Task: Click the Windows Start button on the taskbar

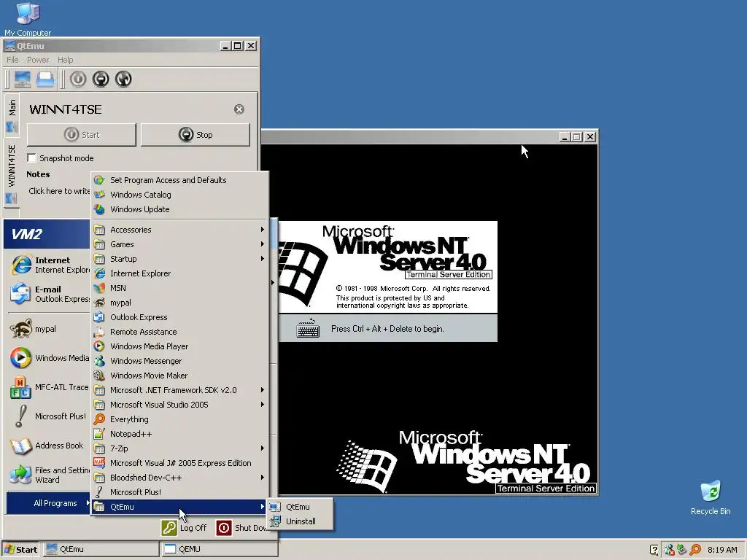Action: click(21, 550)
